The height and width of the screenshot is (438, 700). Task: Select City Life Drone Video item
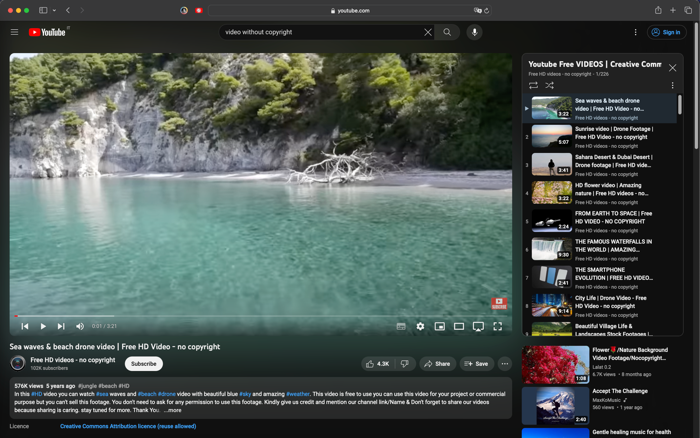(600, 305)
